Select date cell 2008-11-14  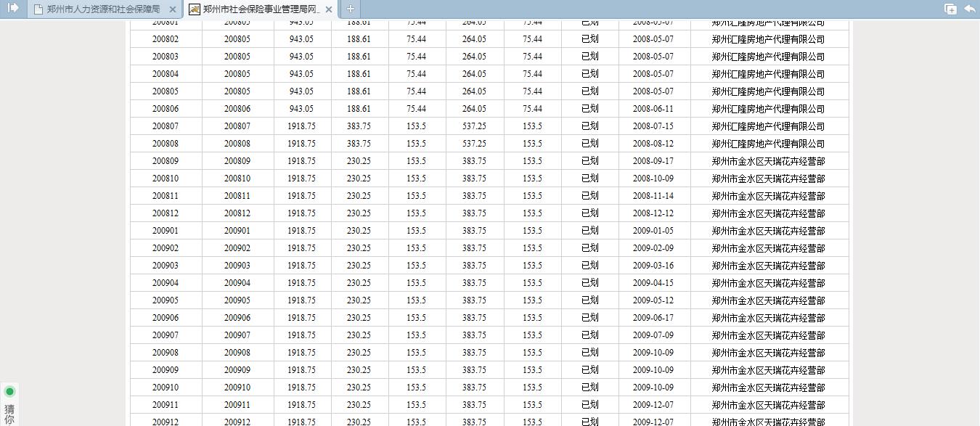653,196
